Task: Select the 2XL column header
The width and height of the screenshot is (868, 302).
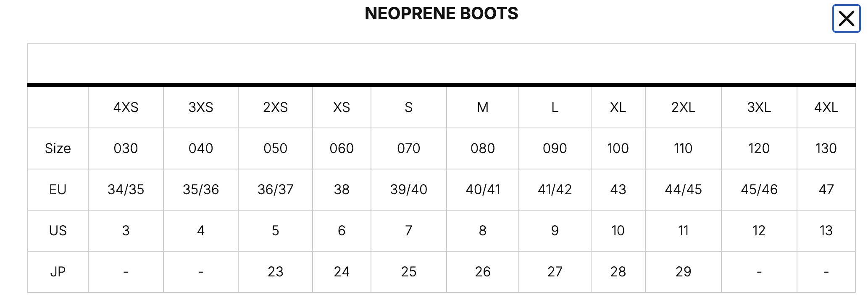Action: 683,107
